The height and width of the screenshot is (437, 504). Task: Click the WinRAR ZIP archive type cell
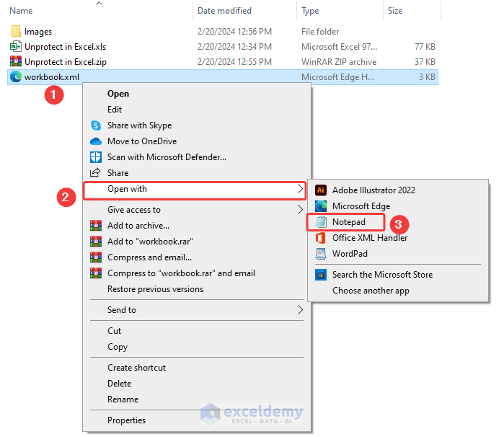pyautogui.click(x=339, y=62)
